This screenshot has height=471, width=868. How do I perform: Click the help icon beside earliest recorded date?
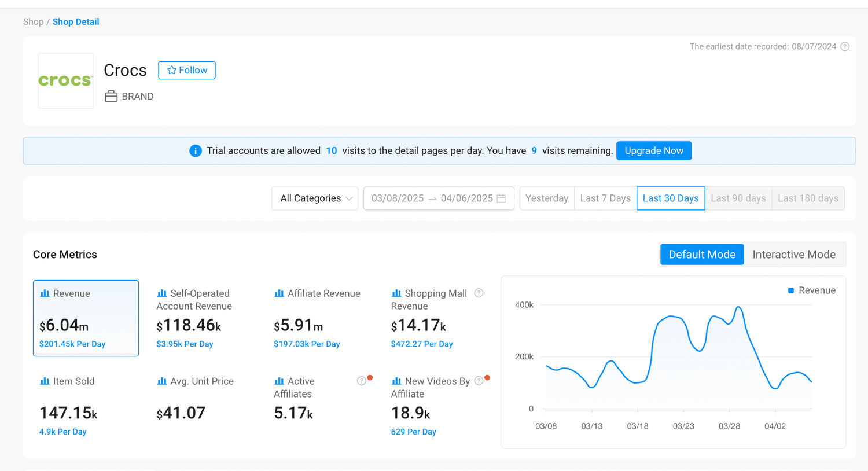[845, 46]
